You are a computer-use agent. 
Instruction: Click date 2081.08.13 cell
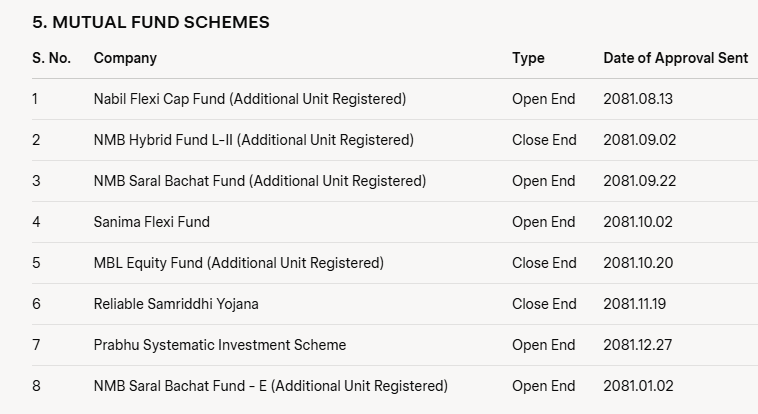[x=638, y=99]
